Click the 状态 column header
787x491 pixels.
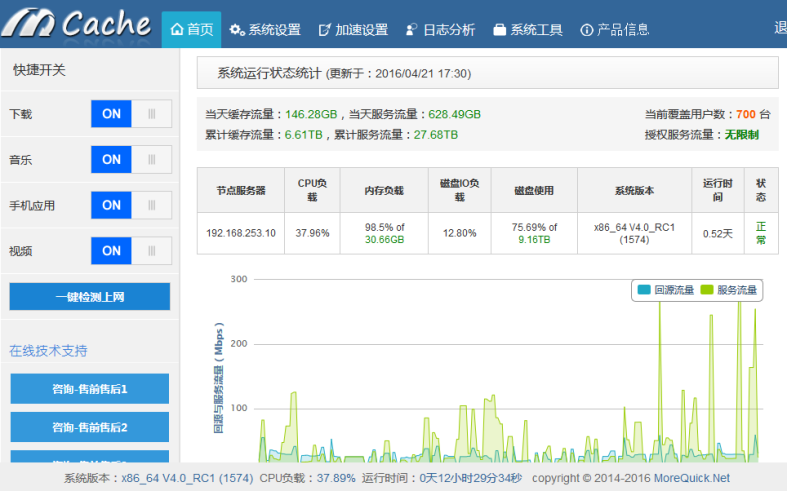[761, 190]
